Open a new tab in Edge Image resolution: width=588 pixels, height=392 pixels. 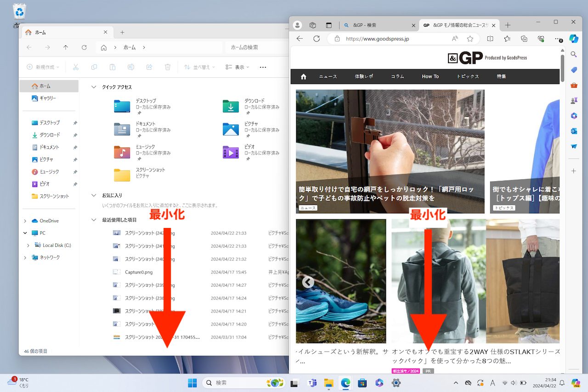(508, 25)
